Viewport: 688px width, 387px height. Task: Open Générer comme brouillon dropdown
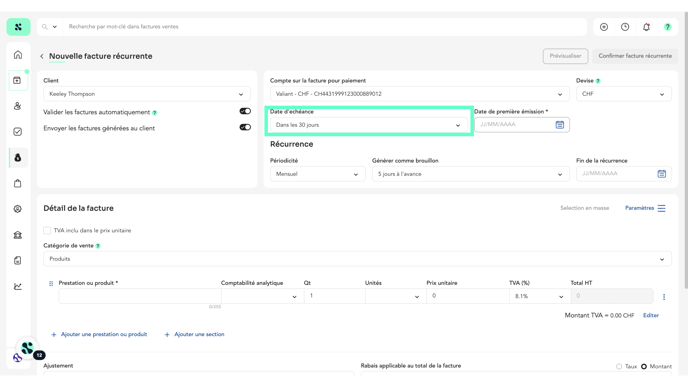click(470, 174)
